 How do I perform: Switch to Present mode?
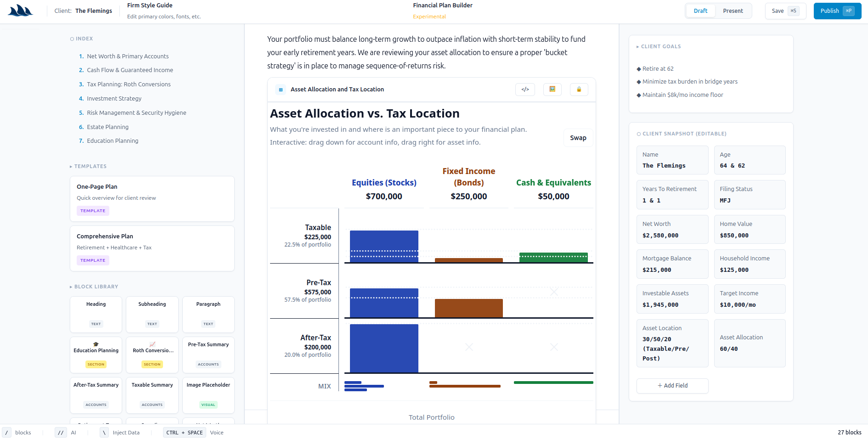point(733,11)
